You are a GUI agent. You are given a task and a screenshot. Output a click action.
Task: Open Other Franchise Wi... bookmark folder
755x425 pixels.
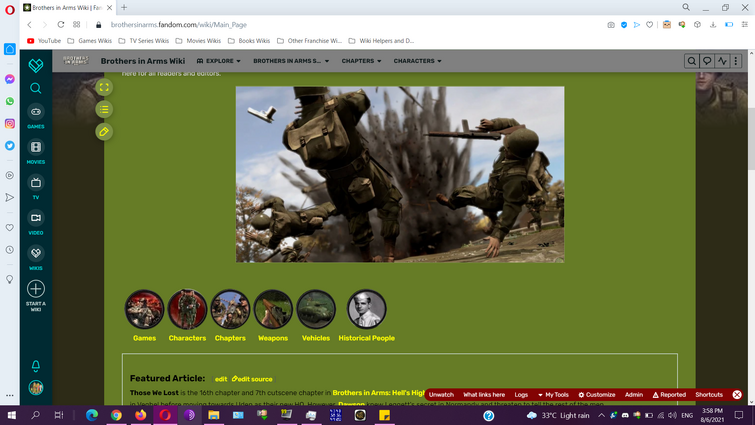pyautogui.click(x=309, y=41)
